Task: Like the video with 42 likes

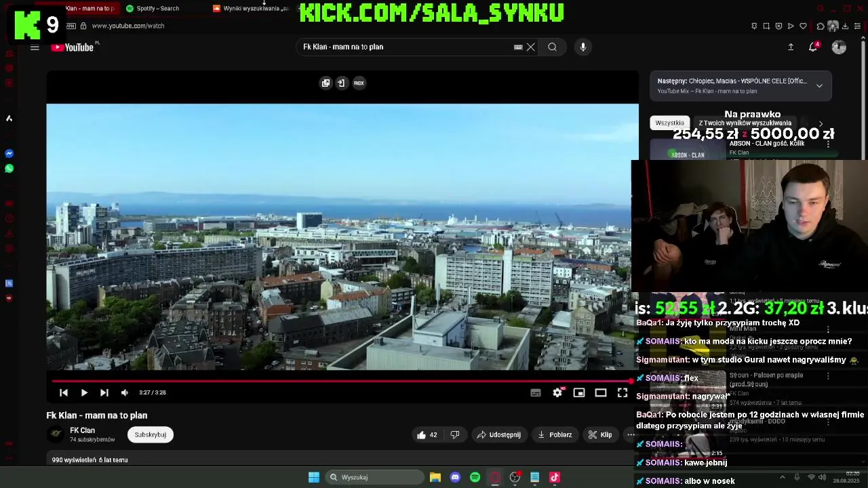Action: coord(427,434)
